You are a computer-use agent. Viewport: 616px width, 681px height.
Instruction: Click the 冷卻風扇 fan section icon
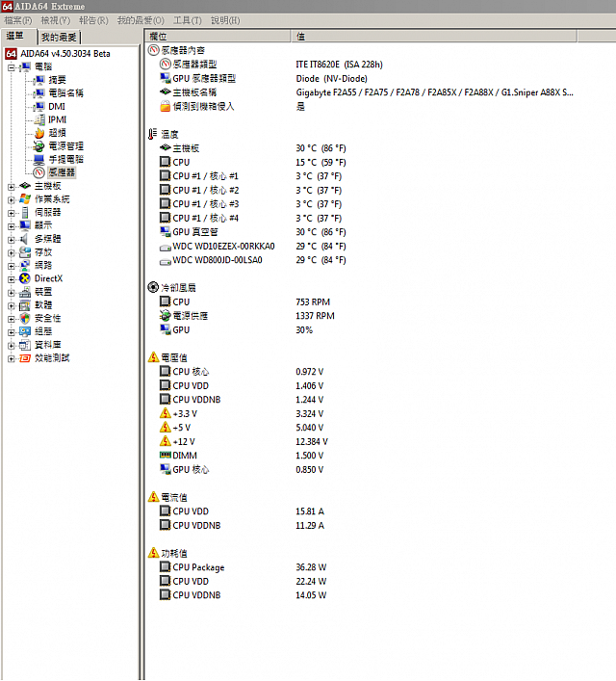coord(153,287)
